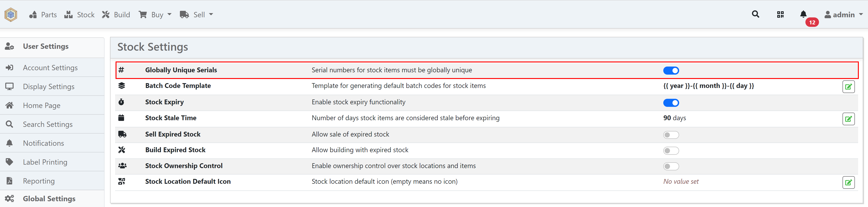The image size is (868, 207).
Task: Turn off the Stock Expiry switch
Action: pyautogui.click(x=671, y=103)
